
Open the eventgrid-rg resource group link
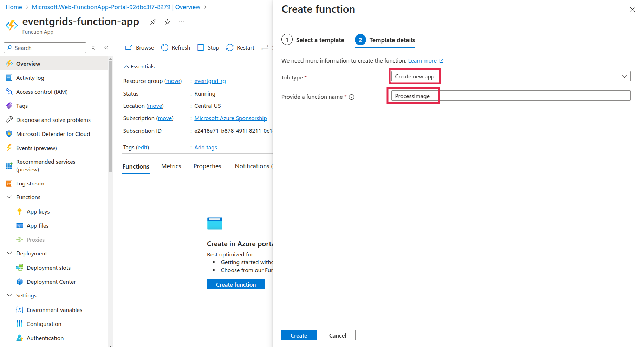[x=210, y=81]
